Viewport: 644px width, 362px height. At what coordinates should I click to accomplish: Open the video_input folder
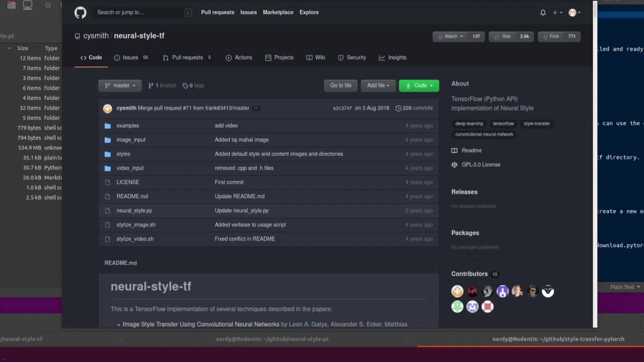(x=130, y=168)
